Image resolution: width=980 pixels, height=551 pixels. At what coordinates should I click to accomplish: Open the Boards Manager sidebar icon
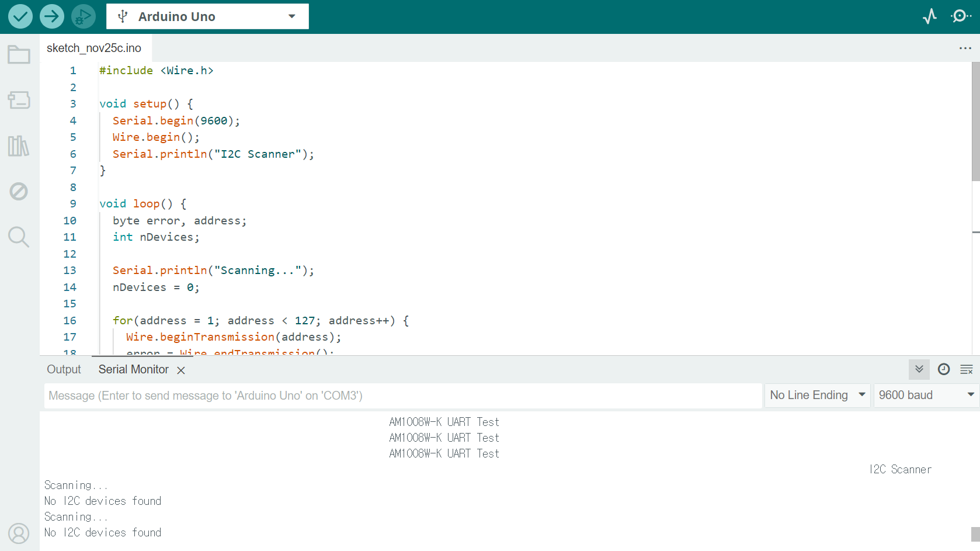click(19, 100)
